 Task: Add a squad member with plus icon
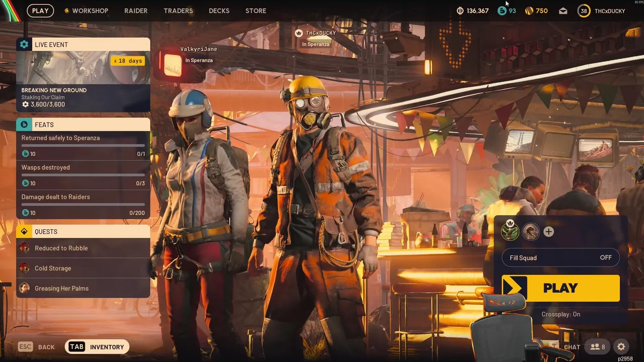pos(548,231)
